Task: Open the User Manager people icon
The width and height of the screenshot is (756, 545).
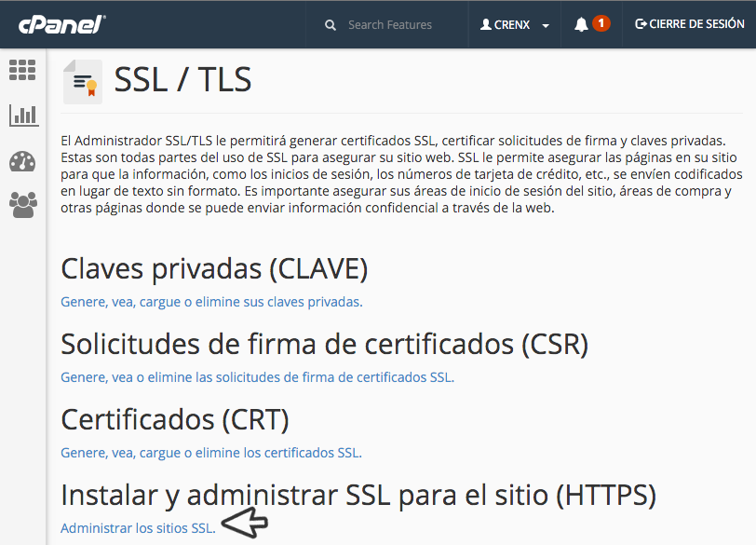Action: point(22,204)
